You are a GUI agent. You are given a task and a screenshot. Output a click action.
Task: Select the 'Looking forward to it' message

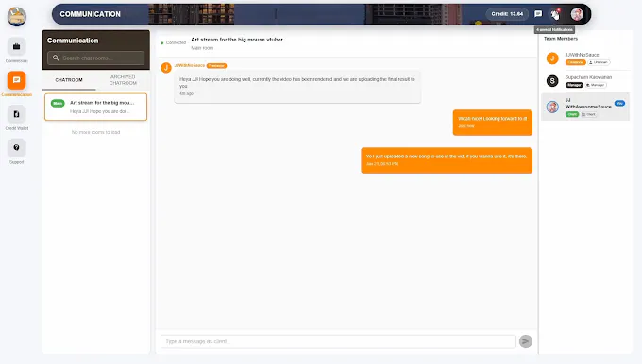click(x=493, y=123)
